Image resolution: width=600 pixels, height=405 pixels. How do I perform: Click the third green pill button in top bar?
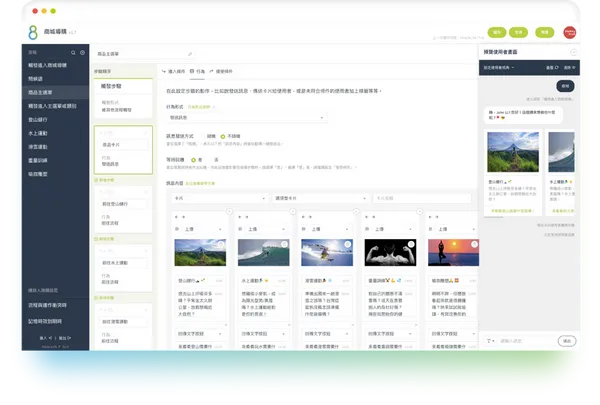pos(545,33)
